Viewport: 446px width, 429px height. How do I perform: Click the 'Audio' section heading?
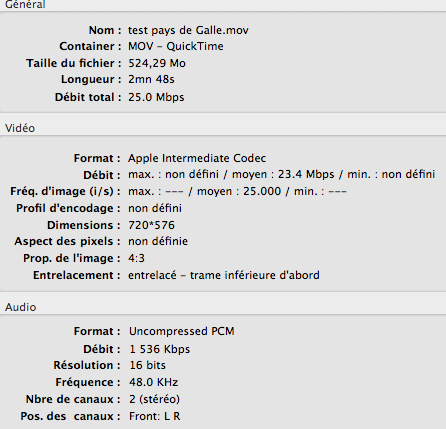click(21, 307)
